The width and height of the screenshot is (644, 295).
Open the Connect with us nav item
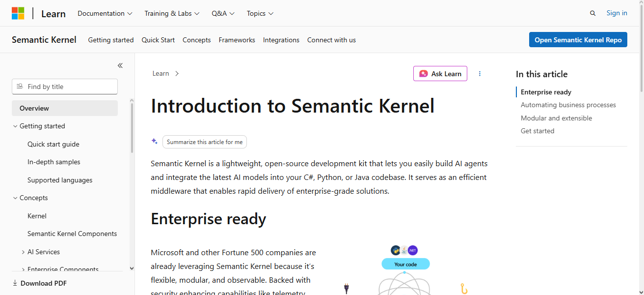click(x=331, y=40)
